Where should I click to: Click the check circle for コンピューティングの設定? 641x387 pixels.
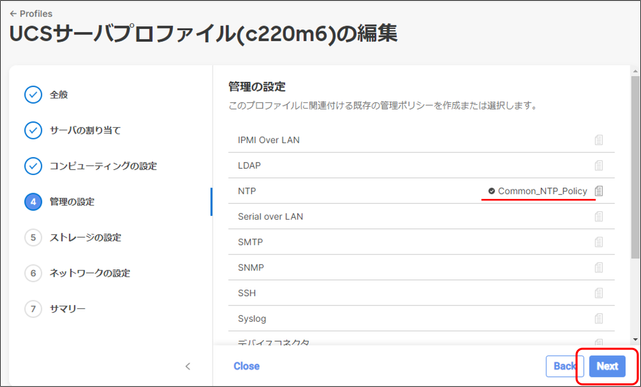[x=33, y=166]
